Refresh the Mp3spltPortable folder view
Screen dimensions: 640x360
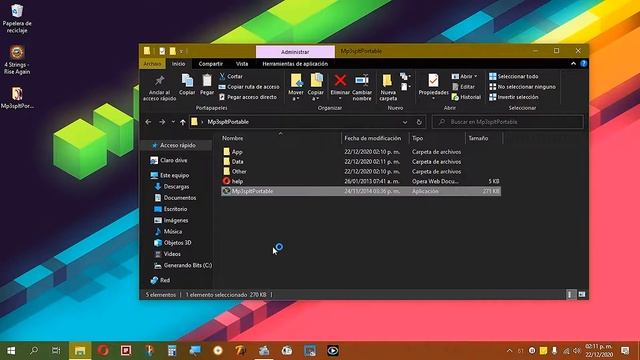pyautogui.click(x=419, y=122)
